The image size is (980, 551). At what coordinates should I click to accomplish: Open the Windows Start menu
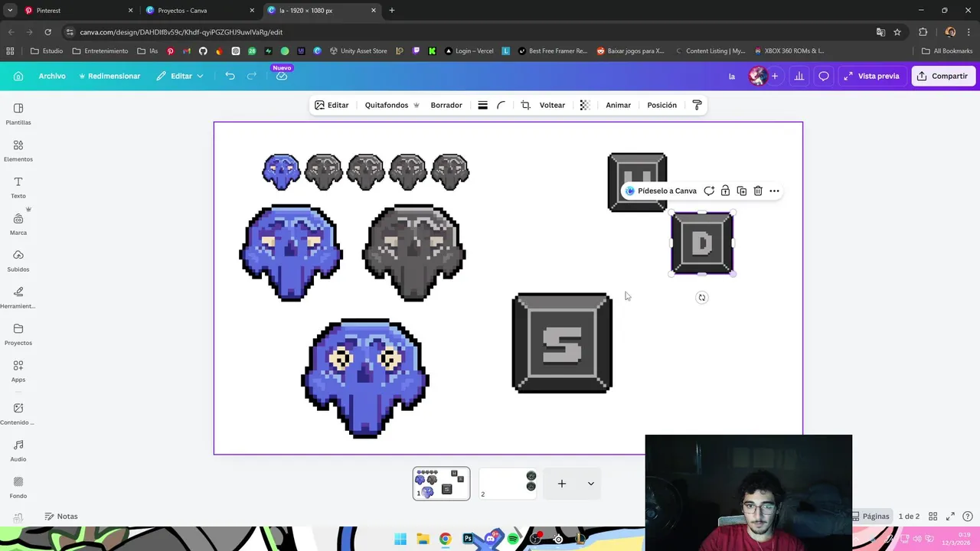400,539
